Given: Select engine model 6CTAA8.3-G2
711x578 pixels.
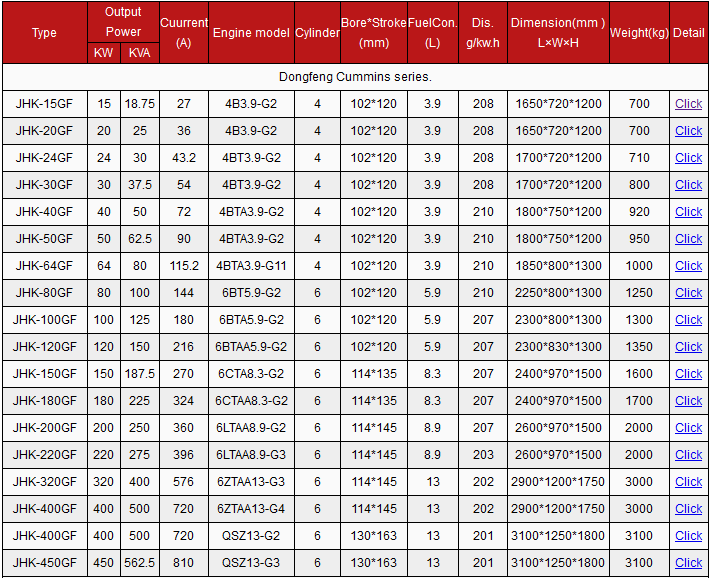Looking at the screenshot, I should pos(251,401).
